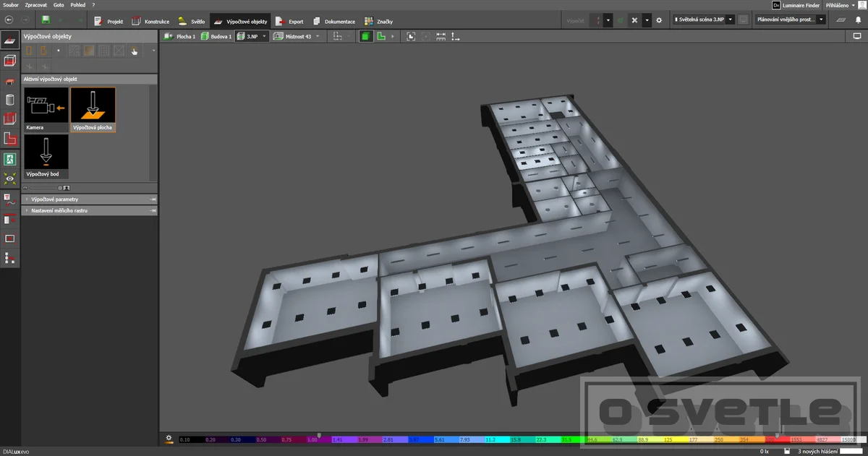This screenshot has width=868, height=456.
Task: Click the cylinder object tool in sidebar
Action: pyautogui.click(x=10, y=100)
